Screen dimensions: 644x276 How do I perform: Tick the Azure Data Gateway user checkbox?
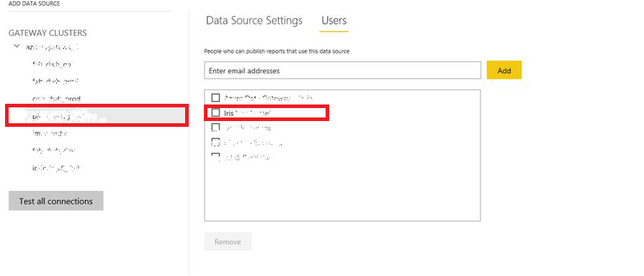tap(215, 98)
